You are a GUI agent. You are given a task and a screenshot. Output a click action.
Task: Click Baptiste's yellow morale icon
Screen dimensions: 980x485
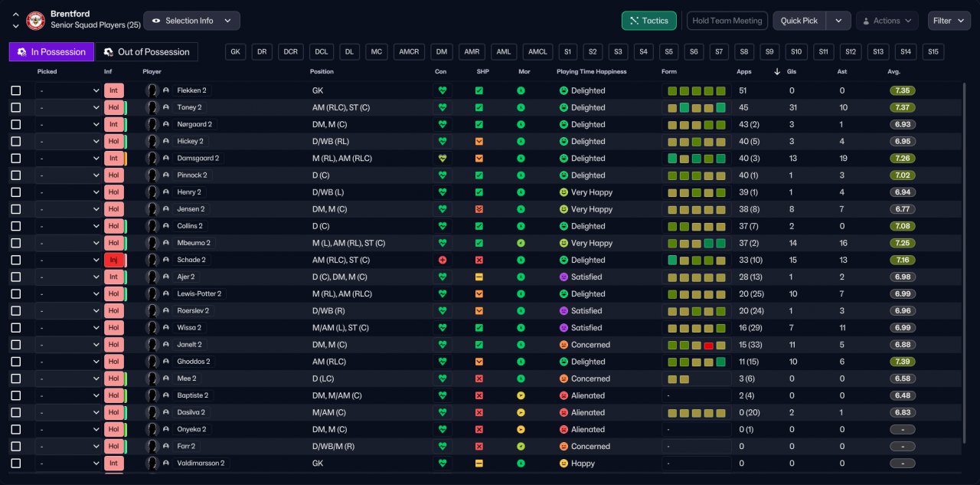(x=521, y=395)
